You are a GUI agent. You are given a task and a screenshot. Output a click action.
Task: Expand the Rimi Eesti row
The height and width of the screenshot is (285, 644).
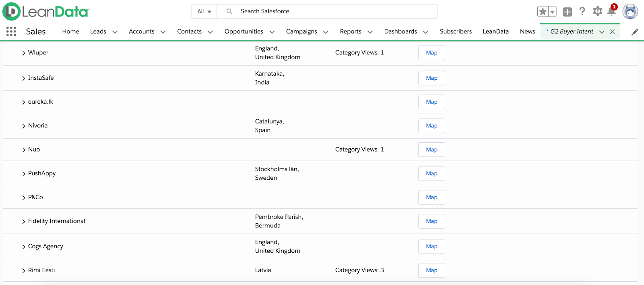coord(24,270)
